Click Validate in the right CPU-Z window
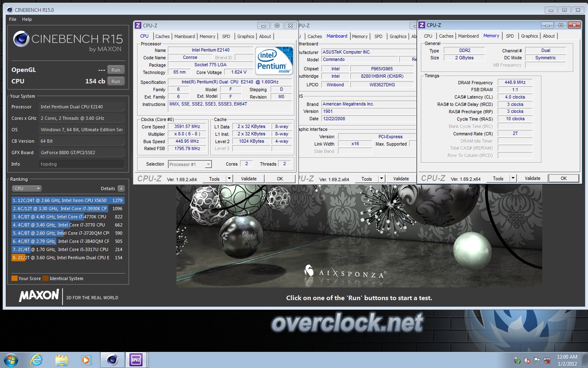 [532, 178]
